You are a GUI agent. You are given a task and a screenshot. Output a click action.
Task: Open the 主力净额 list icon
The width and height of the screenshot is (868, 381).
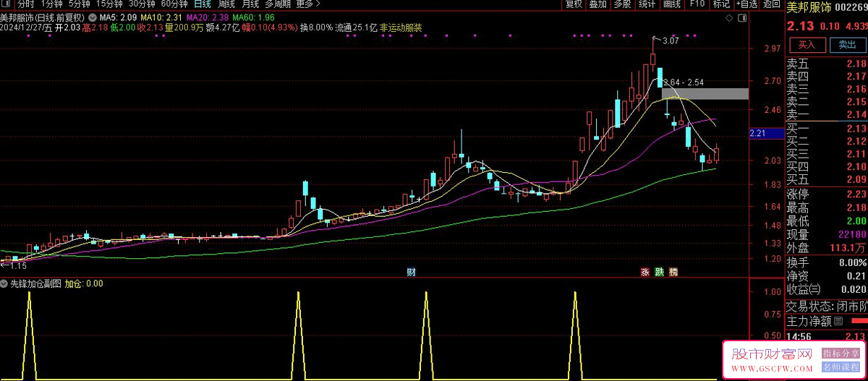click(x=838, y=321)
